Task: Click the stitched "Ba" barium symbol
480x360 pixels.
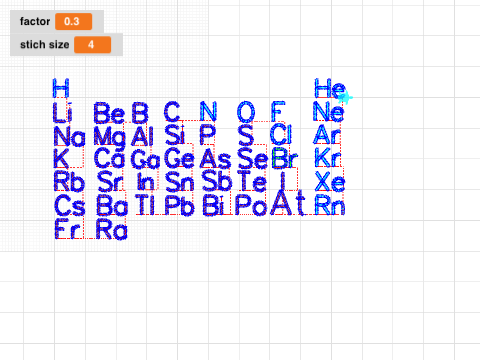Action: [112, 205]
